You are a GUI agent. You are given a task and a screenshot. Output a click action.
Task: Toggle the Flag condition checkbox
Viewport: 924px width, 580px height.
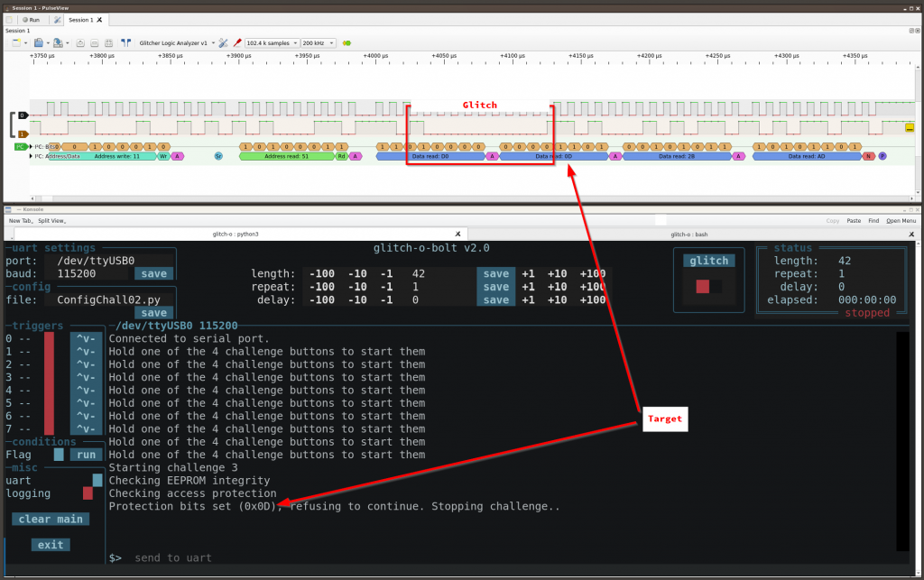pyautogui.click(x=59, y=455)
